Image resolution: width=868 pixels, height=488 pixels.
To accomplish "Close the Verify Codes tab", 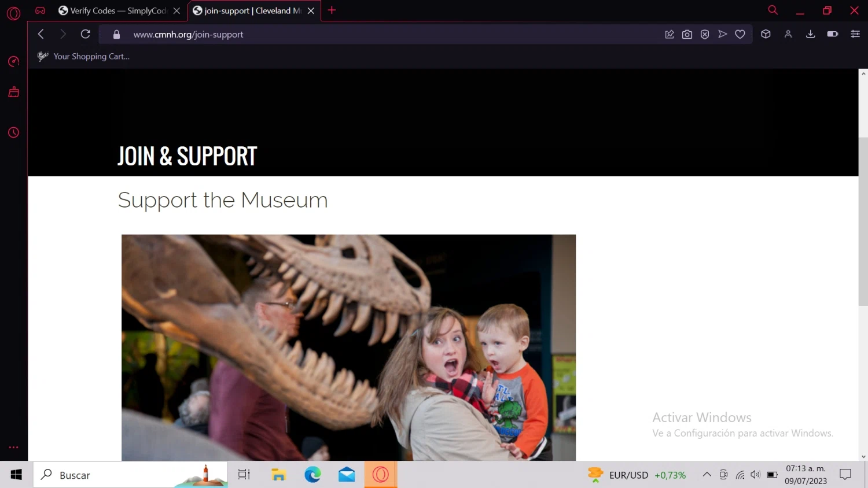I will (176, 10).
